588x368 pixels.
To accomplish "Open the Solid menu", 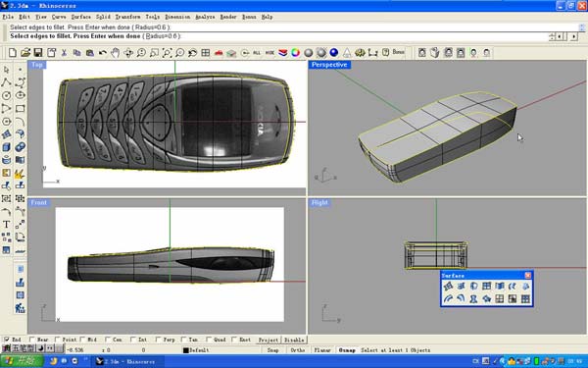I will tap(103, 17).
